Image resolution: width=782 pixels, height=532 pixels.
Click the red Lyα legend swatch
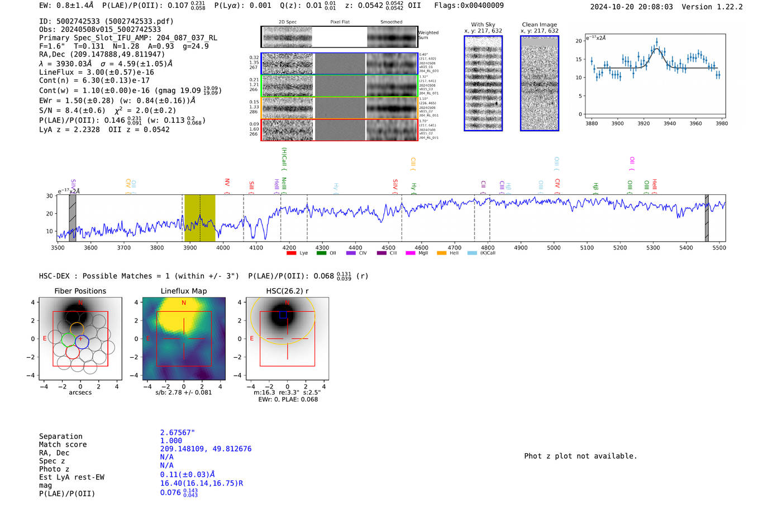291,253
